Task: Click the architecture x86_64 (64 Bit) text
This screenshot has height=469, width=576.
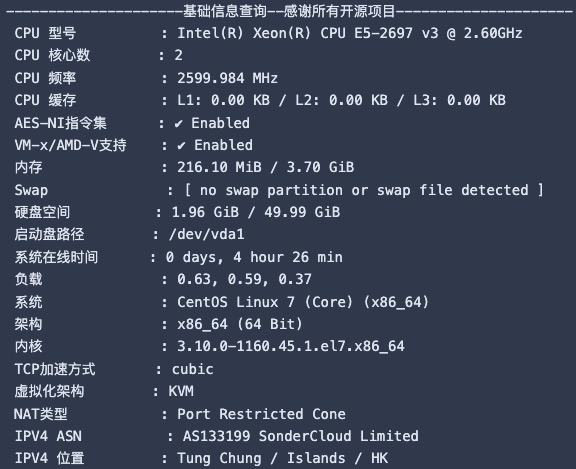Action: pos(240,324)
